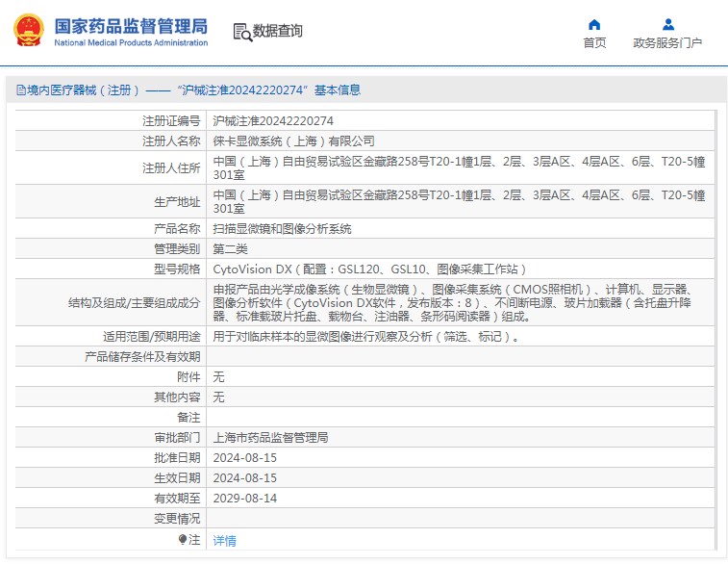
Task: Click the 有效期至 label
Action: click(177, 498)
